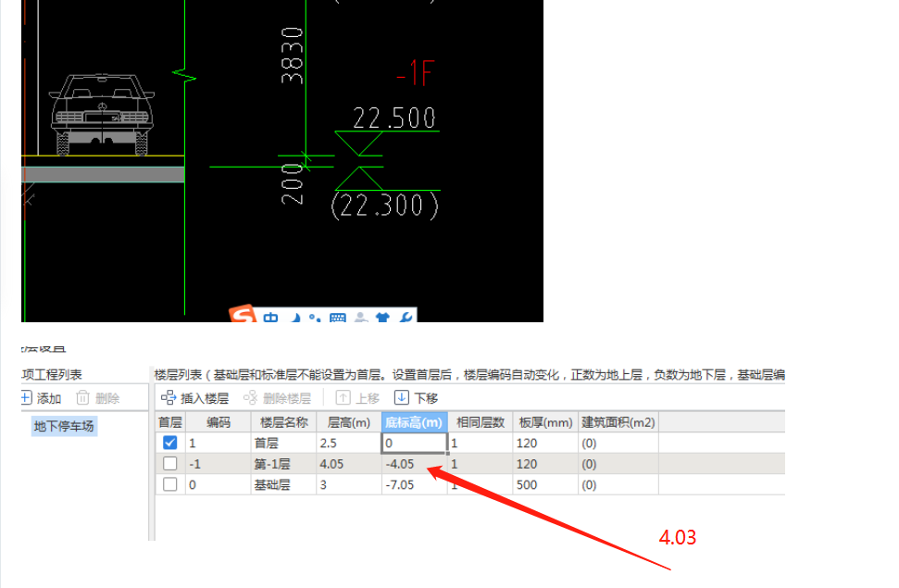This screenshot has height=588, width=899.
Task: Click the 插入楼层 button label
Action: 205,398
